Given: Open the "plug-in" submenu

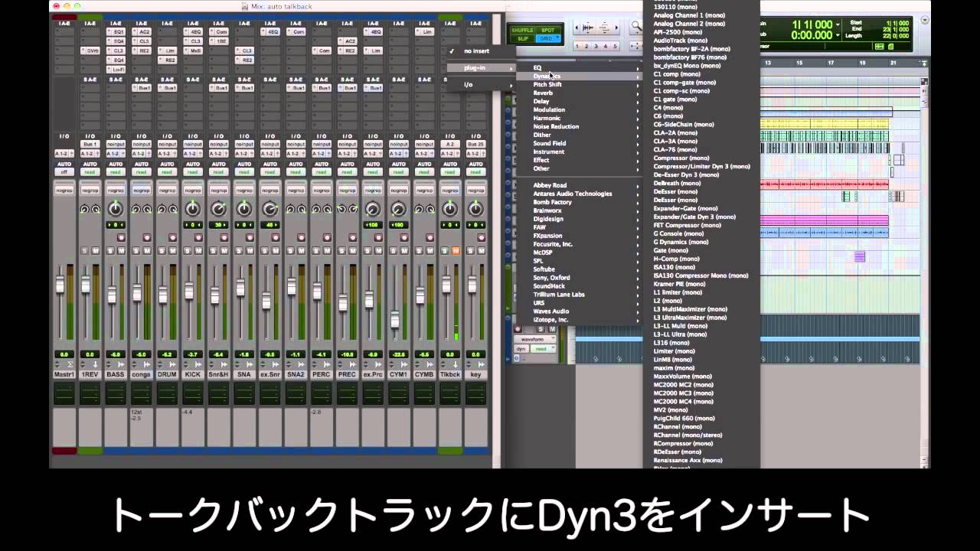Looking at the screenshot, I should point(480,68).
